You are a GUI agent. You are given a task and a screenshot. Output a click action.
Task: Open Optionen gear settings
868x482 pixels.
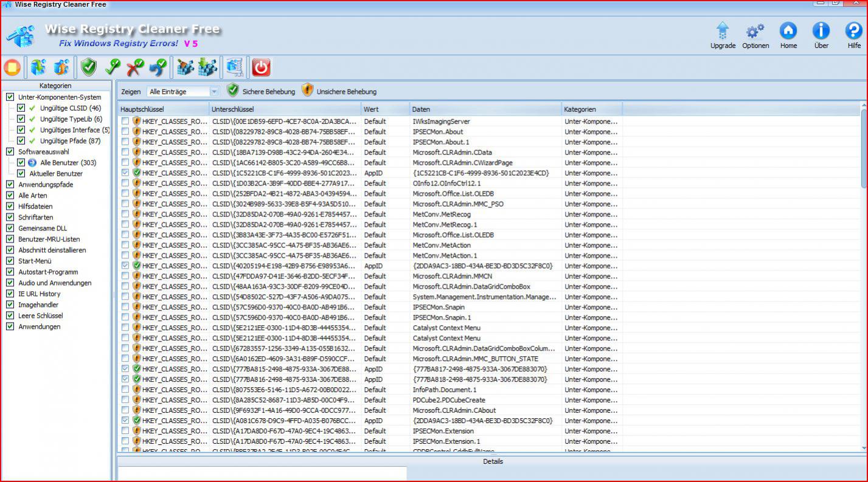(755, 35)
